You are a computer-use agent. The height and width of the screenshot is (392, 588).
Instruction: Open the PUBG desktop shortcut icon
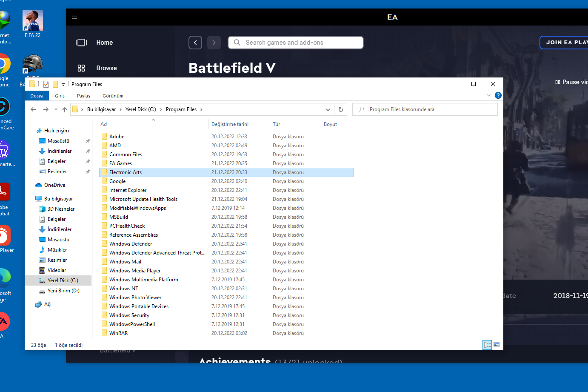pyautogui.click(x=33, y=65)
